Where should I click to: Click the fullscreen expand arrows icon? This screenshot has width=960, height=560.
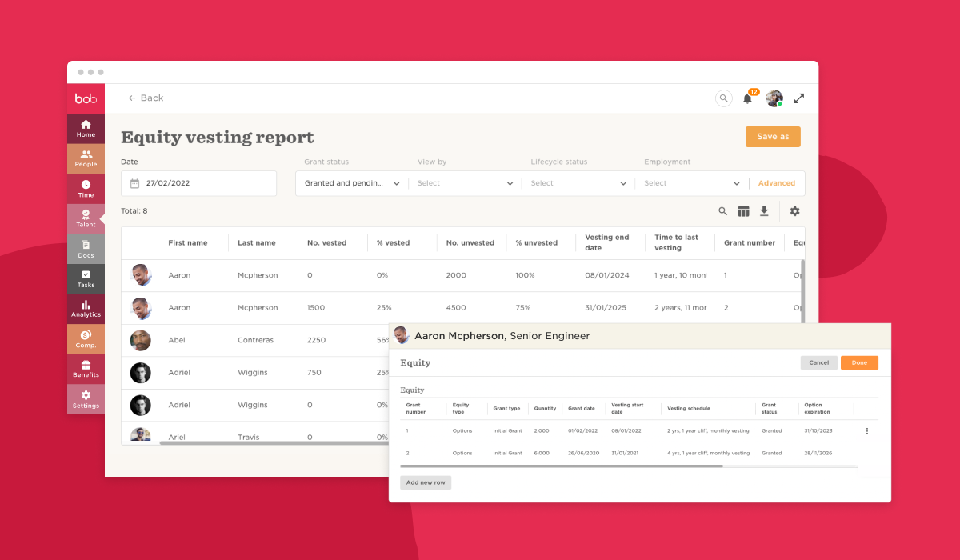798,98
